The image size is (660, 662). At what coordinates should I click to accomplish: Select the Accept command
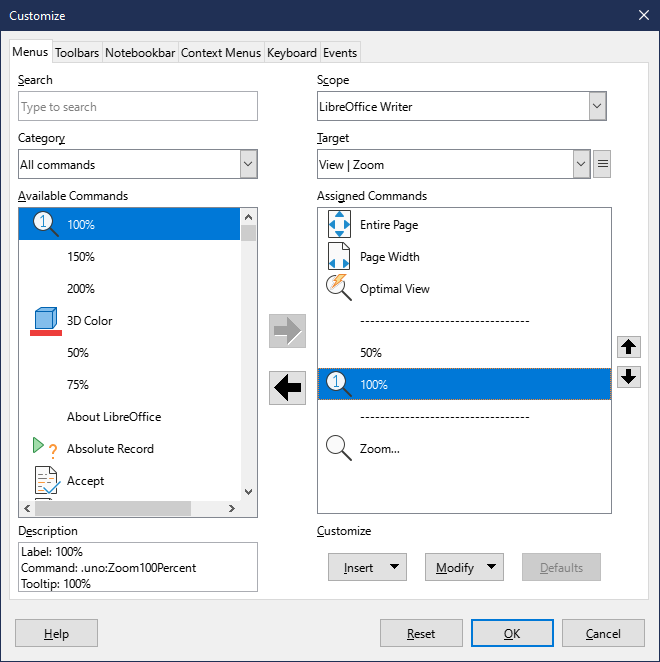tap(129, 480)
